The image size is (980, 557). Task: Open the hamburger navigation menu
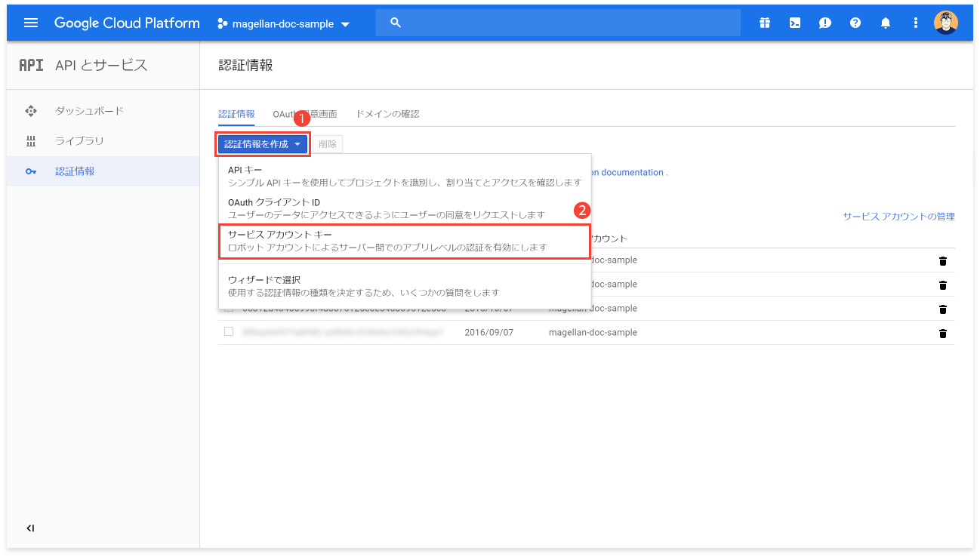click(31, 23)
